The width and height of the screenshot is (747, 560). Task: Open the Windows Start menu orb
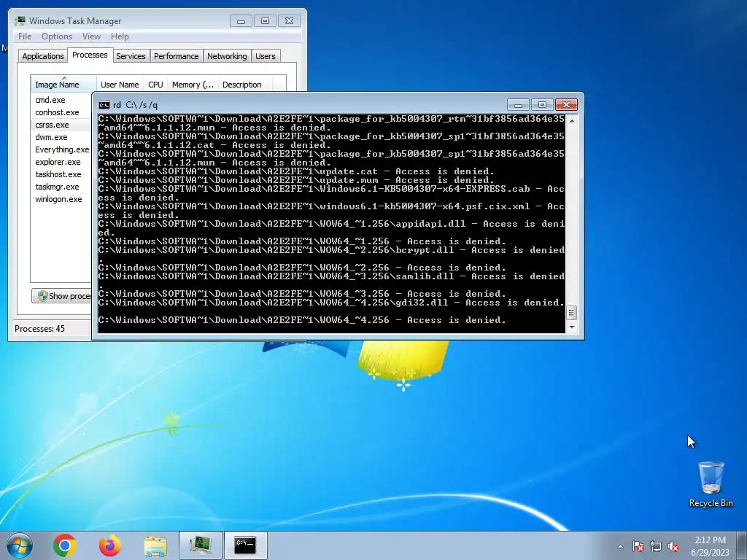(x=20, y=545)
